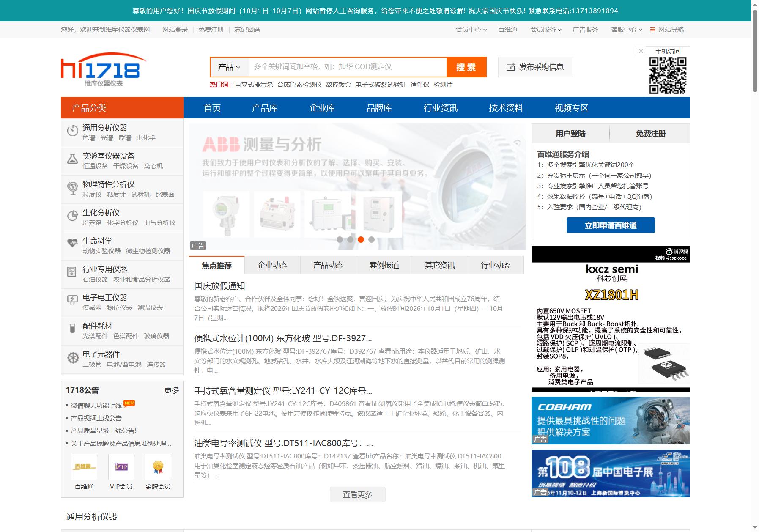Click the 网站导航 menu icon
Image resolution: width=759 pixels, height=532 pixels.
pyautogui.click(x=652, y=30)
